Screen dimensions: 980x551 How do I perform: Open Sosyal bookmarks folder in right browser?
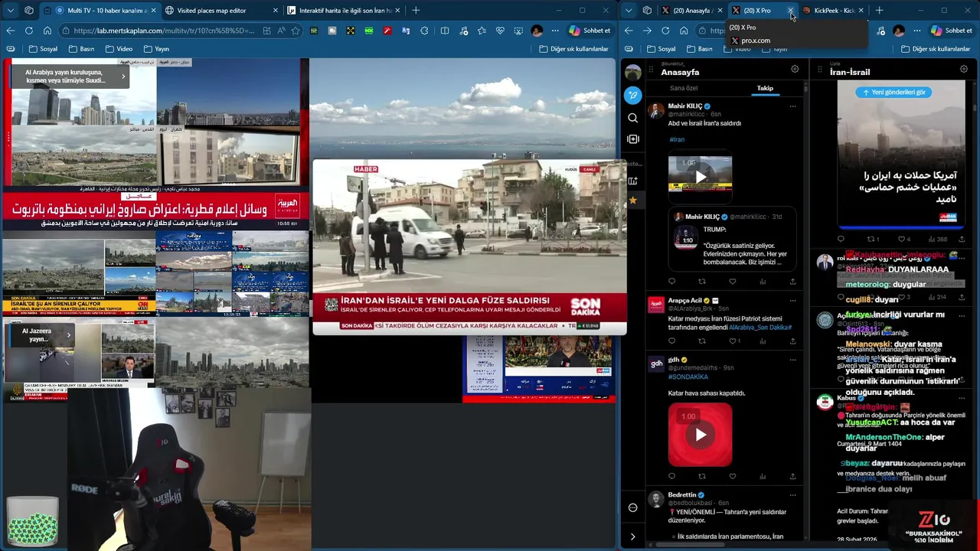pyautogui.click(x=661, y=49)
